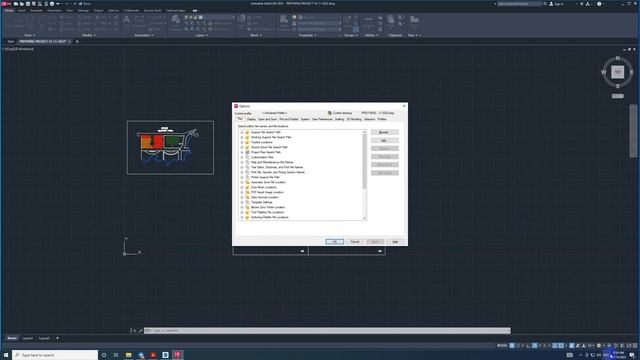The height and width of the screenshot is (360, 640).
Task: Open the Annotate ribbon tab
Action: click(36, 10)
